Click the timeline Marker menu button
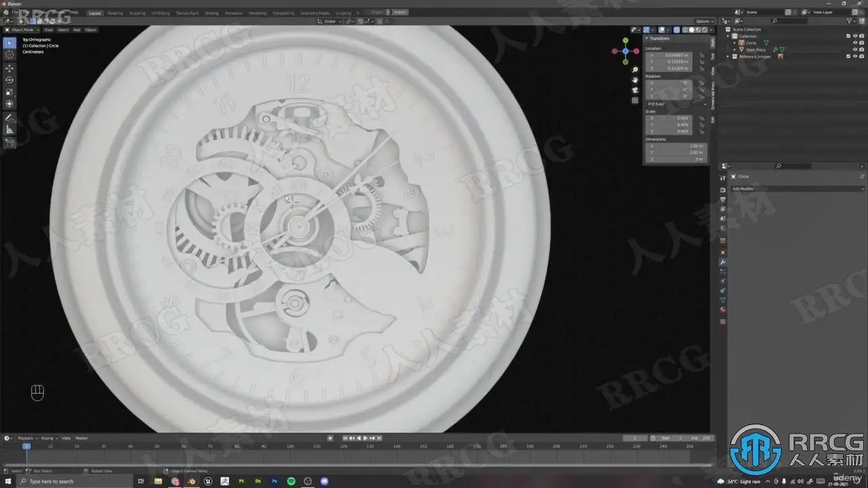868x488 pixels. [81, 438]
